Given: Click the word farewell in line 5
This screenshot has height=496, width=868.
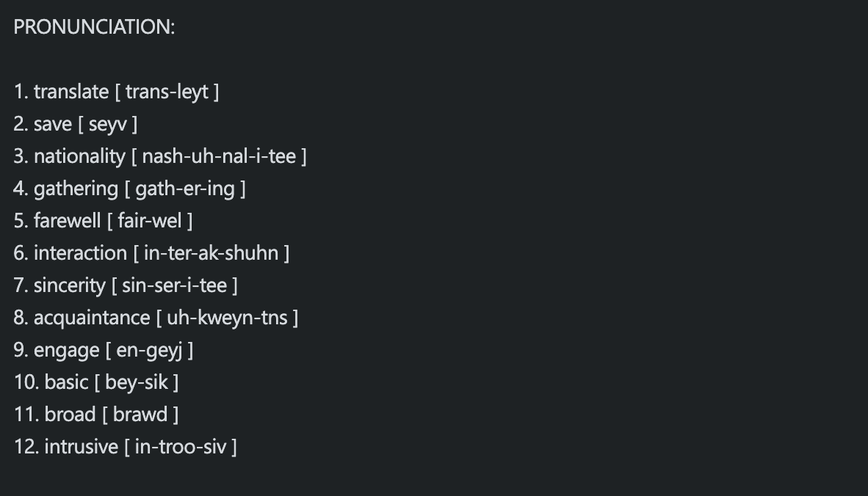Looking at the screenshot, I should pos(67,221).
